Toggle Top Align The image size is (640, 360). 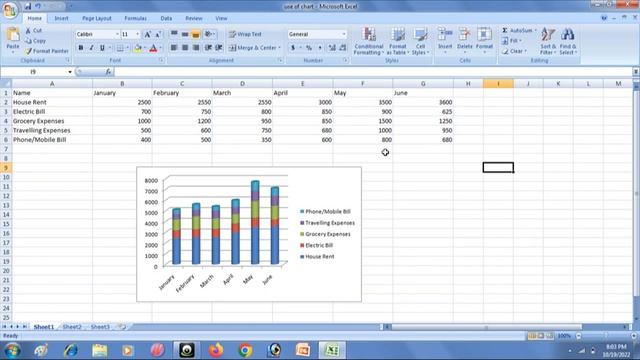(x=174, y=34)
